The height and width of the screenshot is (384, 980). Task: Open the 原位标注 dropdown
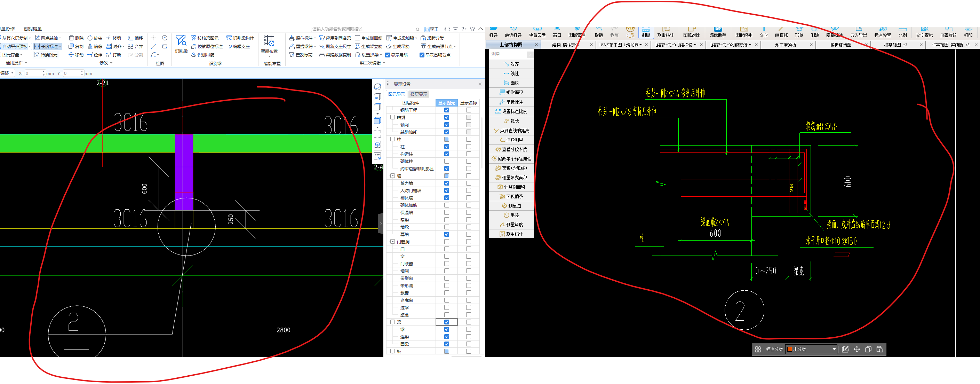[315, 38]
